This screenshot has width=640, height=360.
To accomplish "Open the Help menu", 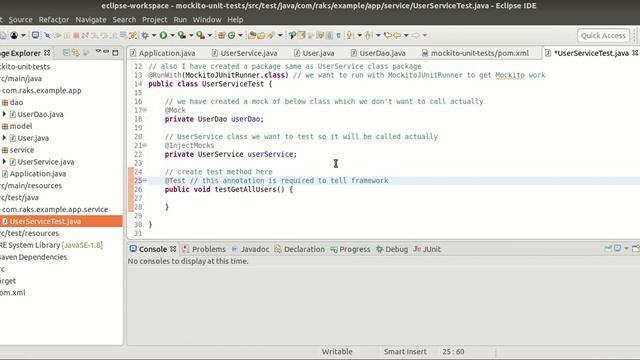I will coord(235,20).
